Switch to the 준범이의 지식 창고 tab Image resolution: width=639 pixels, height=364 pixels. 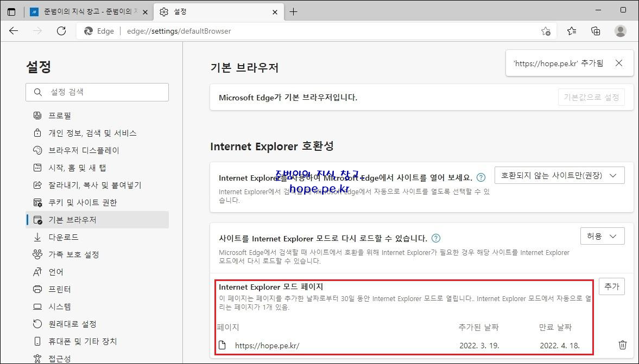coord(89,12)
